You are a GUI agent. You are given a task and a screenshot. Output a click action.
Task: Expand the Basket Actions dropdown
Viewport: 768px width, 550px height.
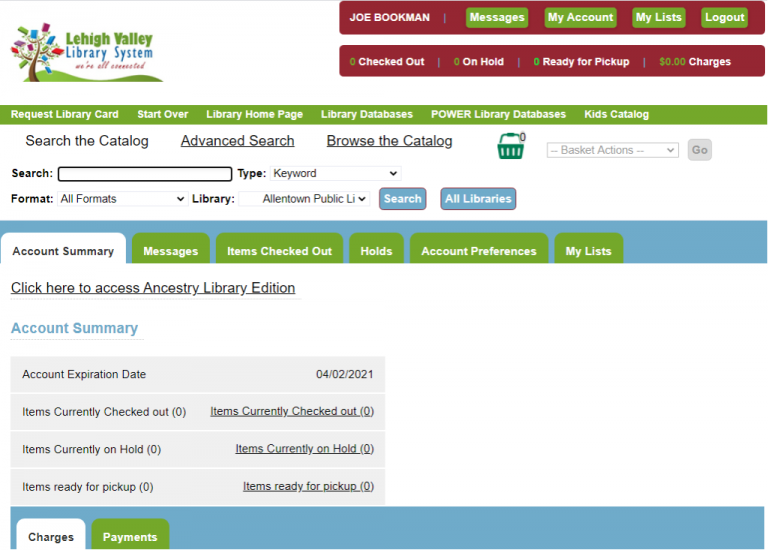[613, 150]
